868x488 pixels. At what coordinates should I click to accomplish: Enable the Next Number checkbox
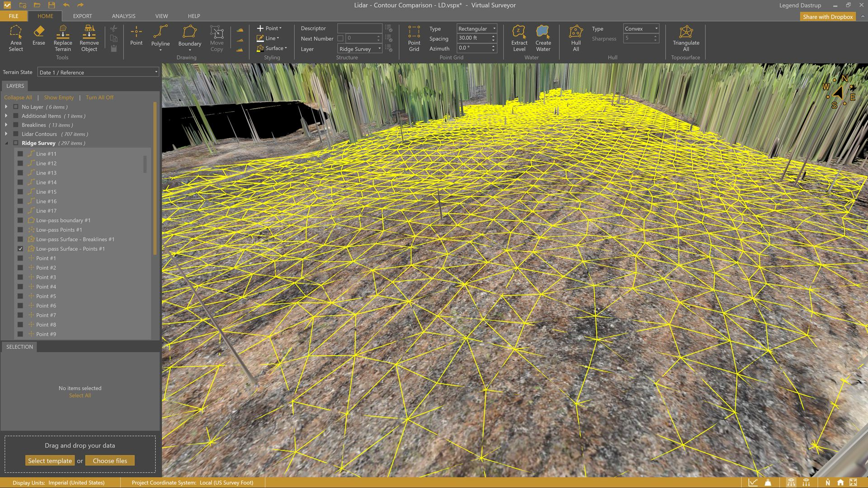341,38
